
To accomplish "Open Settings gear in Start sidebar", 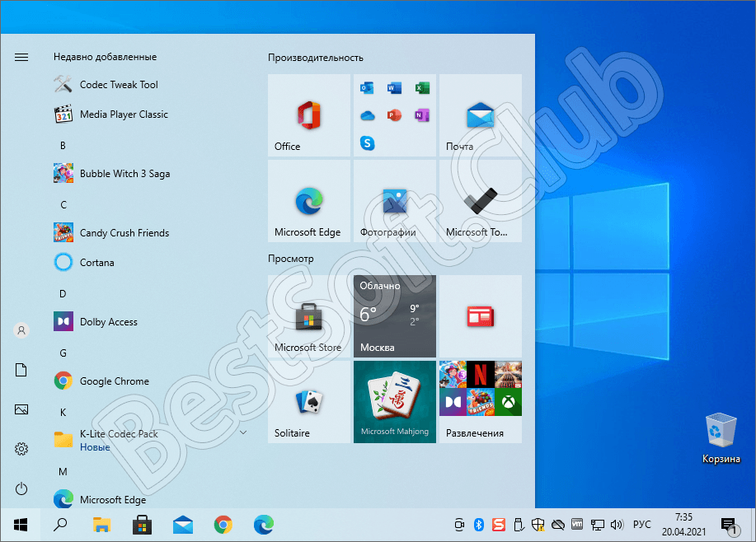I will tap(21, 449).
